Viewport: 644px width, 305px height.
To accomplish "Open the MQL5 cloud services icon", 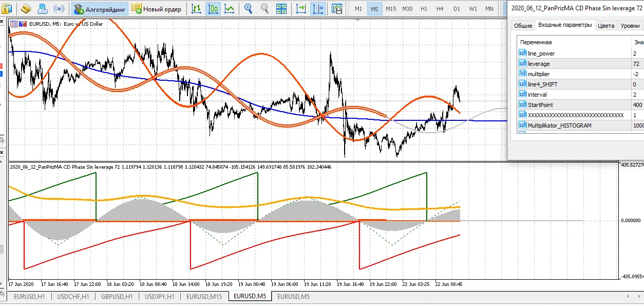I will point(43,9).
